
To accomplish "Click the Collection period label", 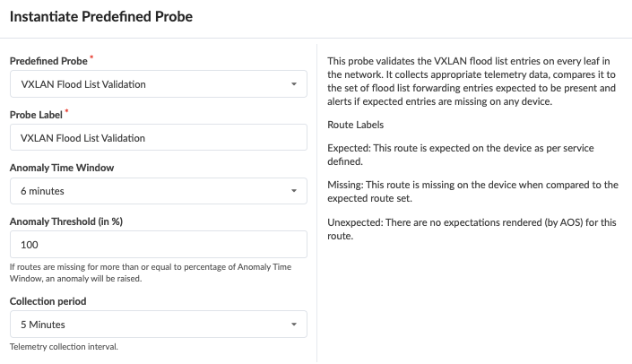I will 48,301.
